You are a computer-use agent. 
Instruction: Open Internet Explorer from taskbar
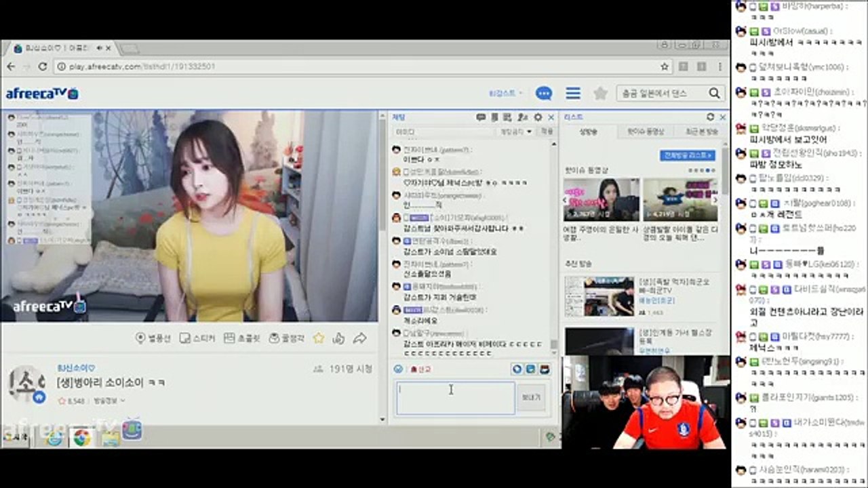point(54,438)
